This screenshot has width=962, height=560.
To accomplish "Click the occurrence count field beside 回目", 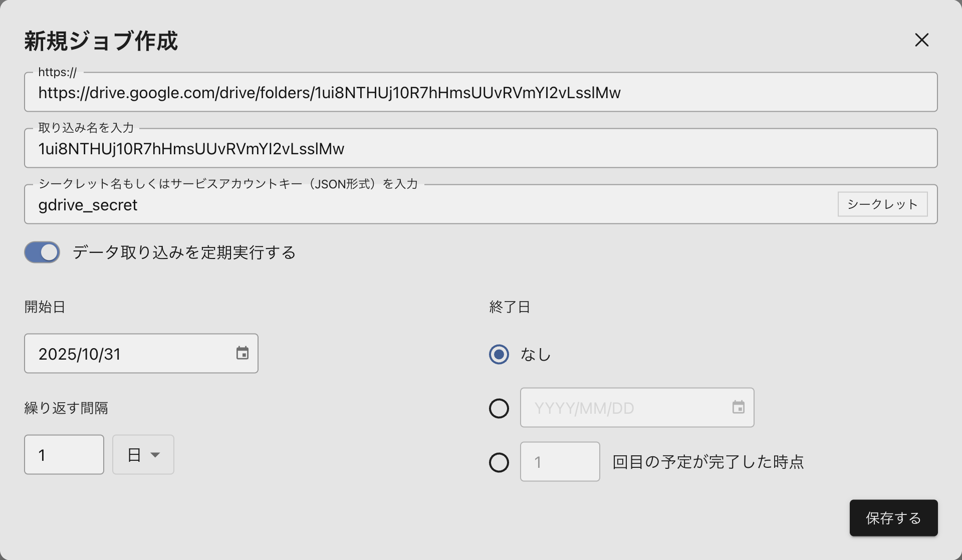I will click(560, 461).
